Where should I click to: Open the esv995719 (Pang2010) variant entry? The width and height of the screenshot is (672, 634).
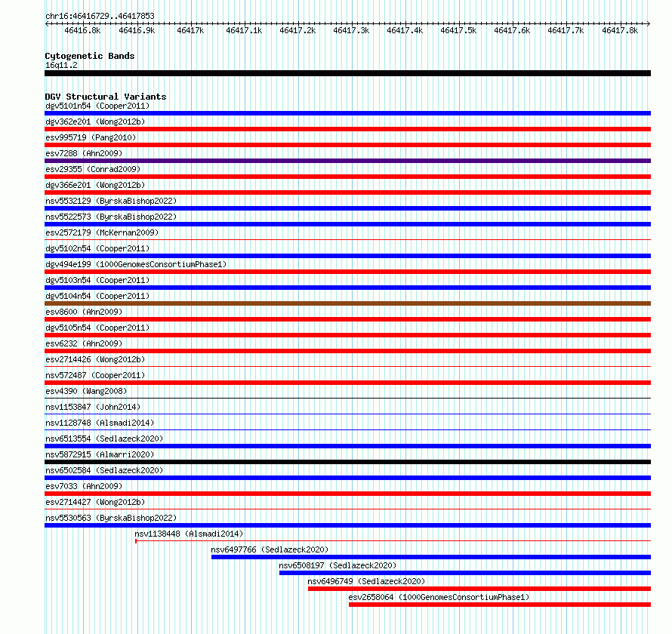coord(91,137)
